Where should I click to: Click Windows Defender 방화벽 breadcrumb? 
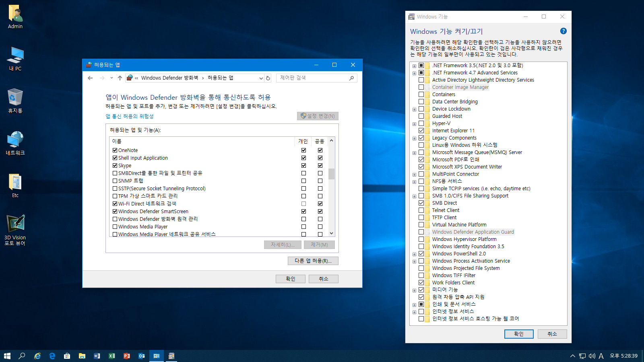[169, 78]
